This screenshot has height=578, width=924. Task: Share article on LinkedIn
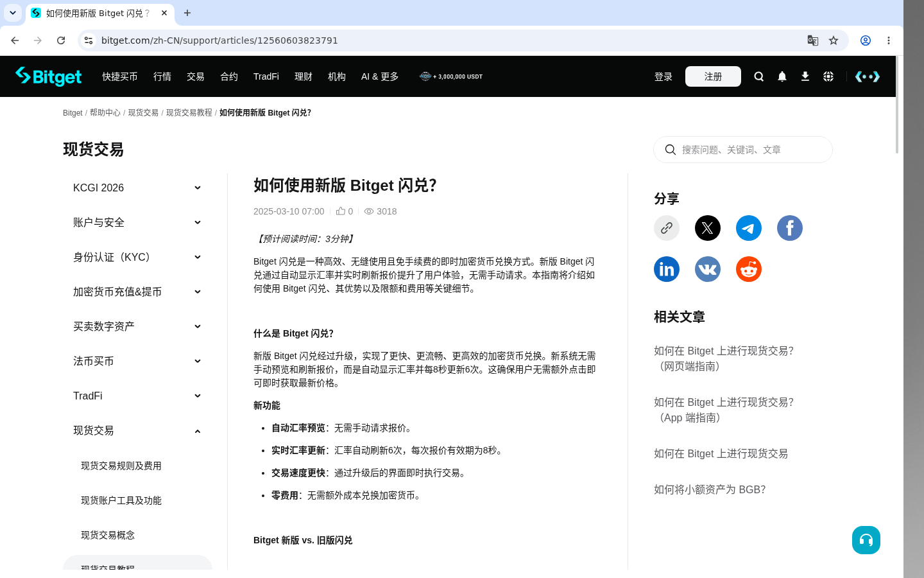pos(667,269)
